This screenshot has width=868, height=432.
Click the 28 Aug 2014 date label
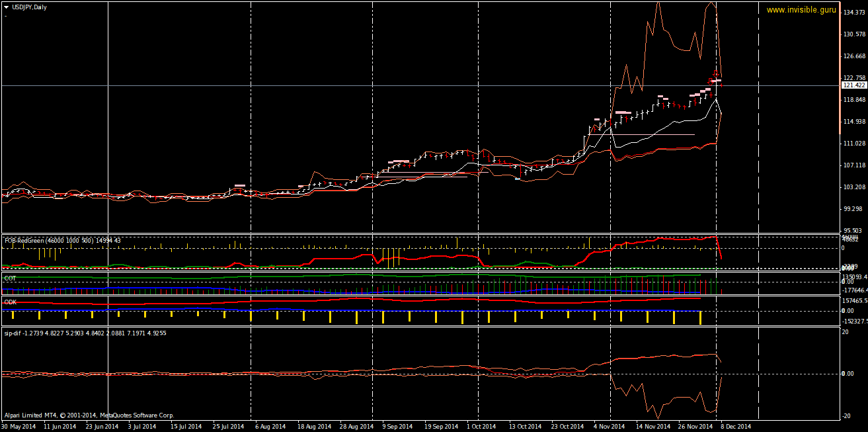click(356, 427)
